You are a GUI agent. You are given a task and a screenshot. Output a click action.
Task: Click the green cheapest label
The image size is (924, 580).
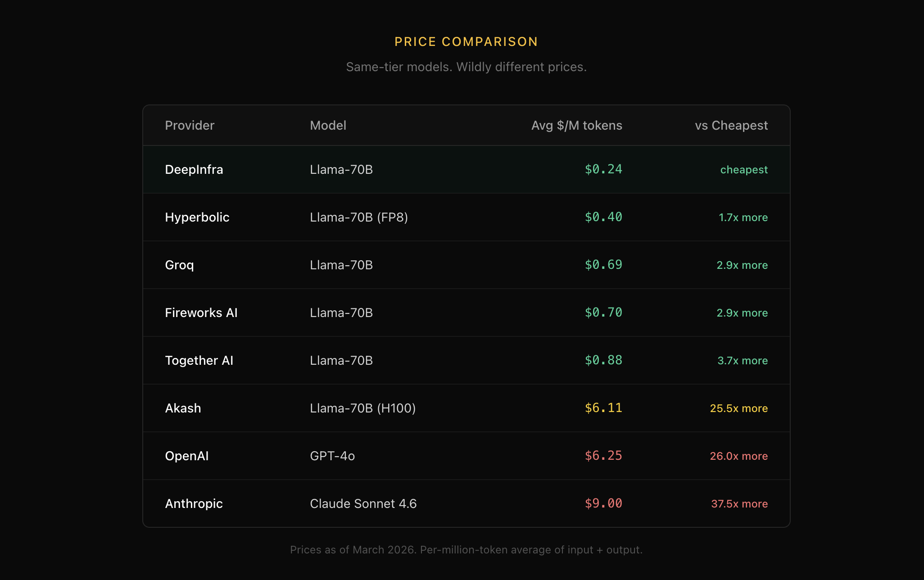[x=743, y=170]
